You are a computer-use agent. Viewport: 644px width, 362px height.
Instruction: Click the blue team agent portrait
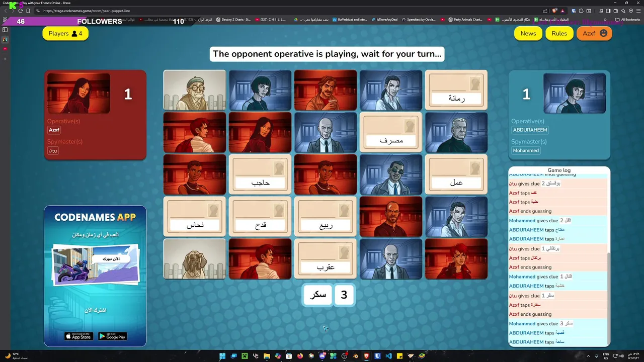(x=575, y=94)
